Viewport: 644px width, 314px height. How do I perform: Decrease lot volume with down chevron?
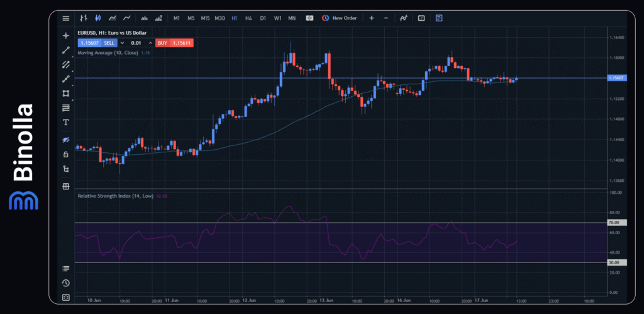click(123, 43)
